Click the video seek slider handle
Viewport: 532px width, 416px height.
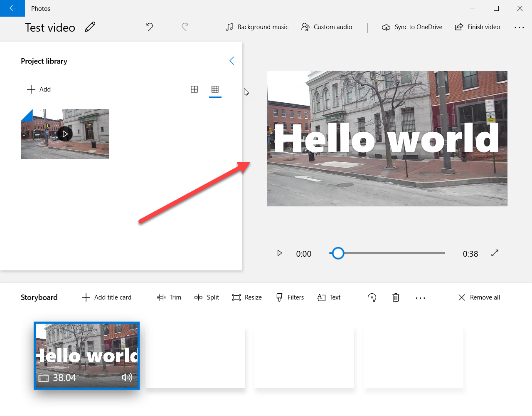coord(338,253)
